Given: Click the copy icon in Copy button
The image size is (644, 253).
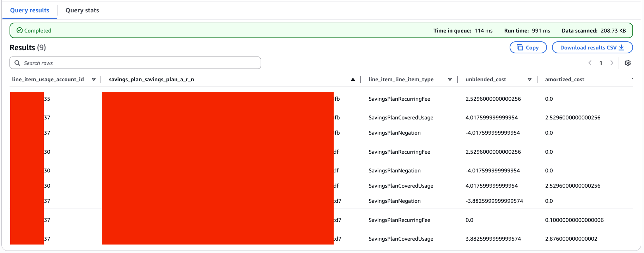Looking at the screenshot, I should coord(520,47).
